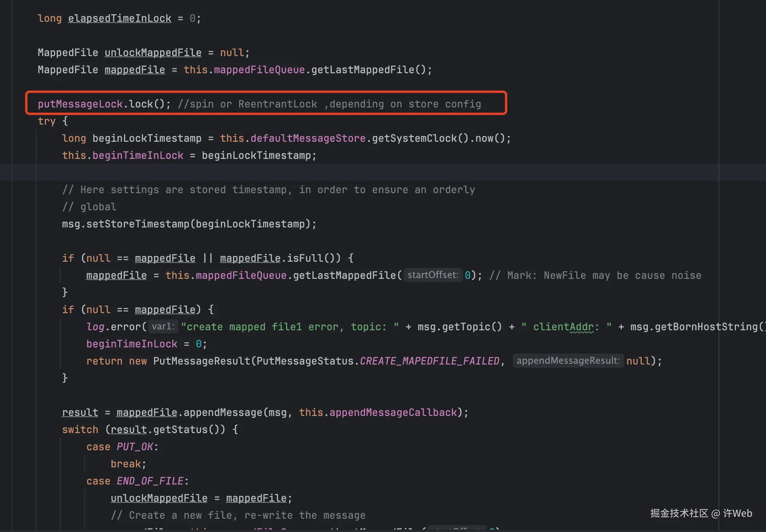Click the getSystemClock() method call
The width and height of the screenshot is (766, 532).
click(420, 138)
